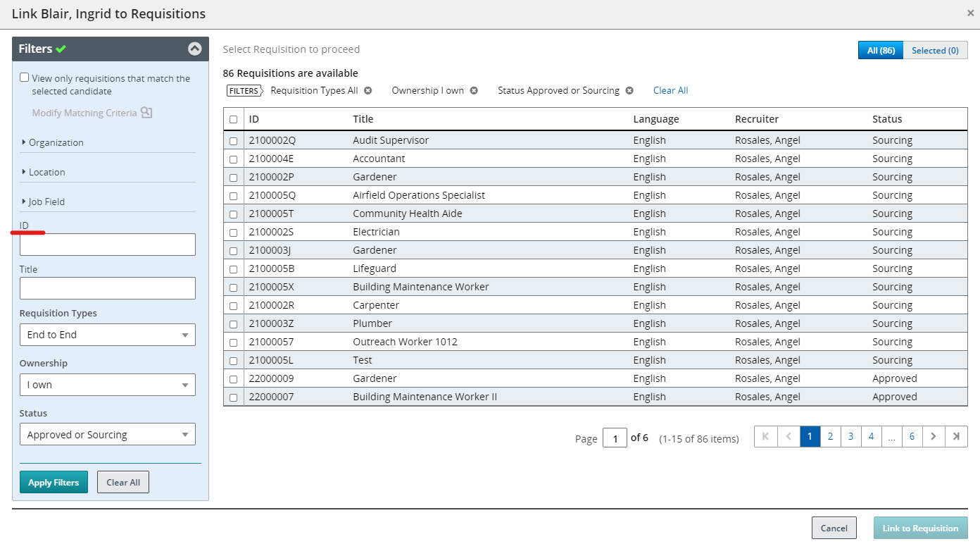Select all requisitions with the header checkbox

coord(234,119)
